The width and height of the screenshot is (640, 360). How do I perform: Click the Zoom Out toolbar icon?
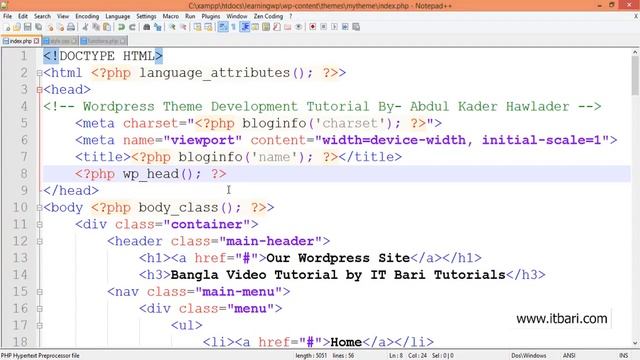[183, 27]
